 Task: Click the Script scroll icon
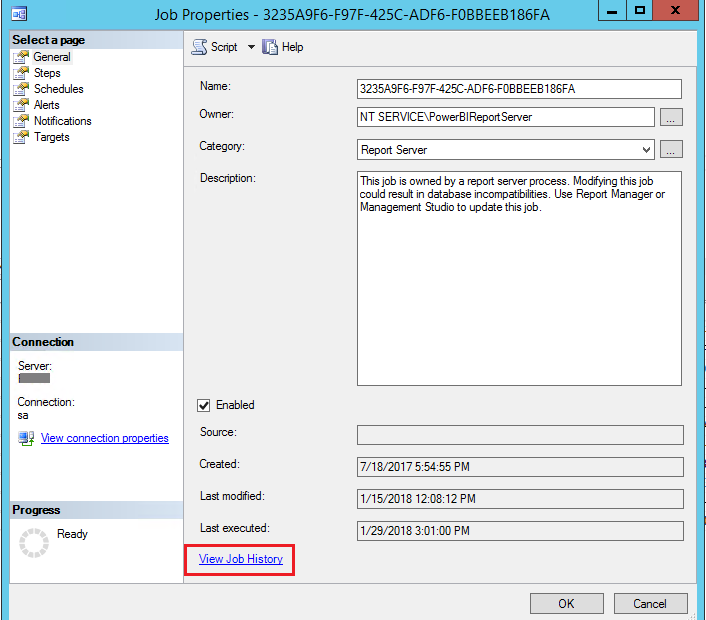[x=199, y=47]
